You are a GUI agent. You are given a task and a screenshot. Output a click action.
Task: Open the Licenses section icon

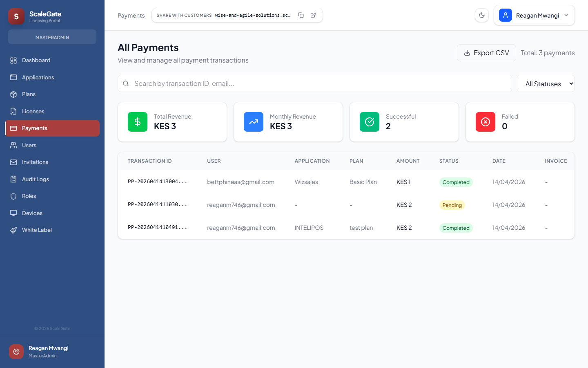pyautogui.click(x=13, y=111)
